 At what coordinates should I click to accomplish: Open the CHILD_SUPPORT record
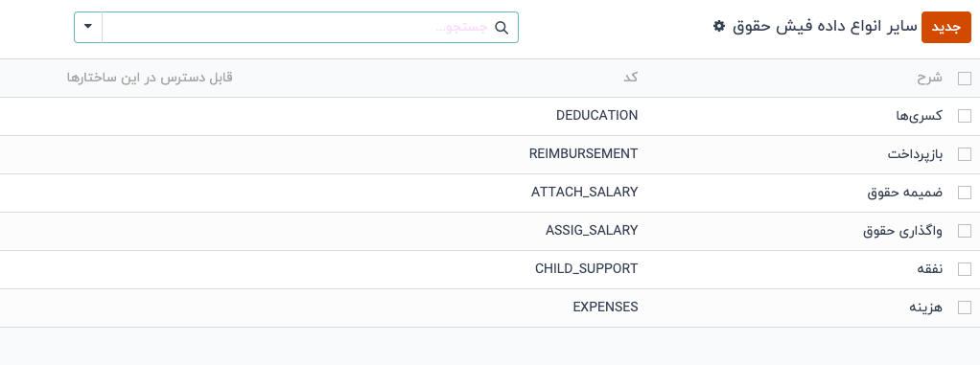click(x=586, y=268)
